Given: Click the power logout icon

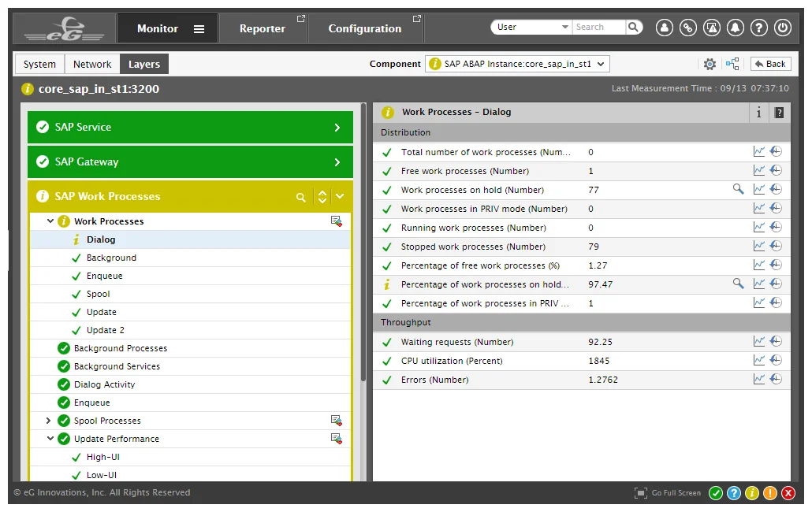Looking at the screenshot, I should [x=783, y=28].
